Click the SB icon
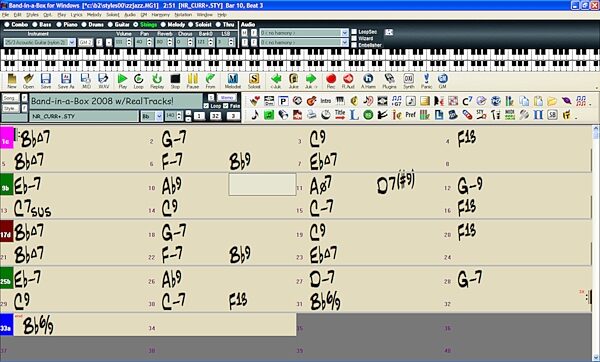 552,114
